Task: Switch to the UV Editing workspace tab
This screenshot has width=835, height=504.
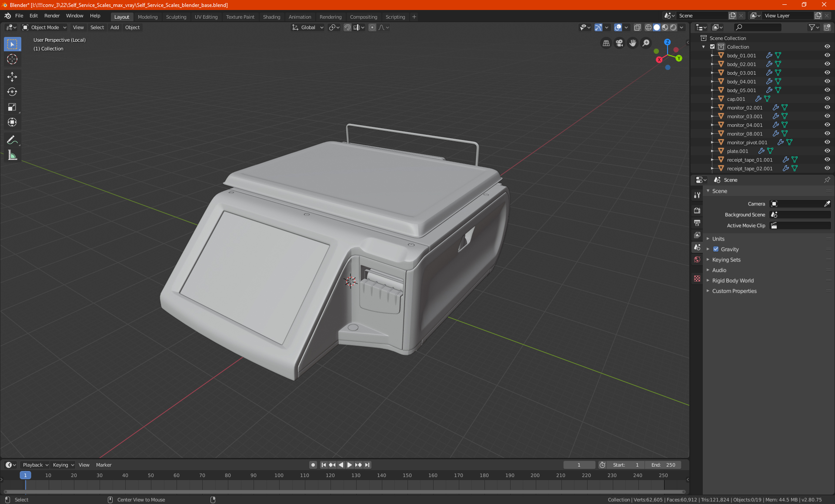Action: coord(206,17)
